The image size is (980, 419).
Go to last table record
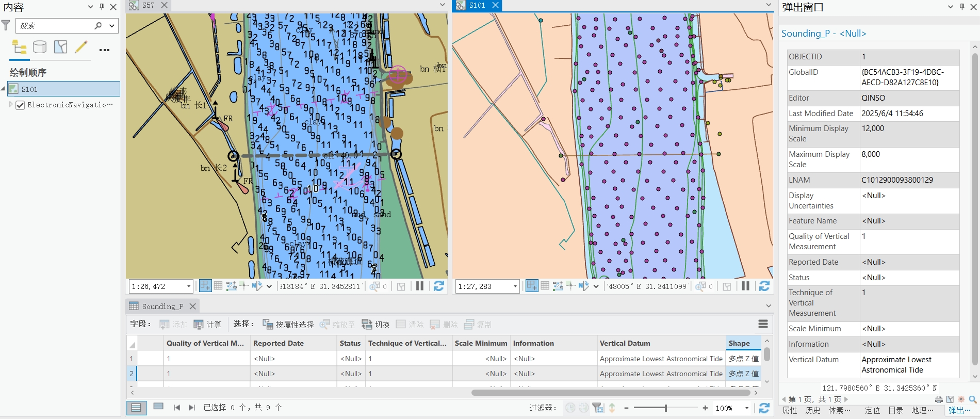click(x=192, y=408)
